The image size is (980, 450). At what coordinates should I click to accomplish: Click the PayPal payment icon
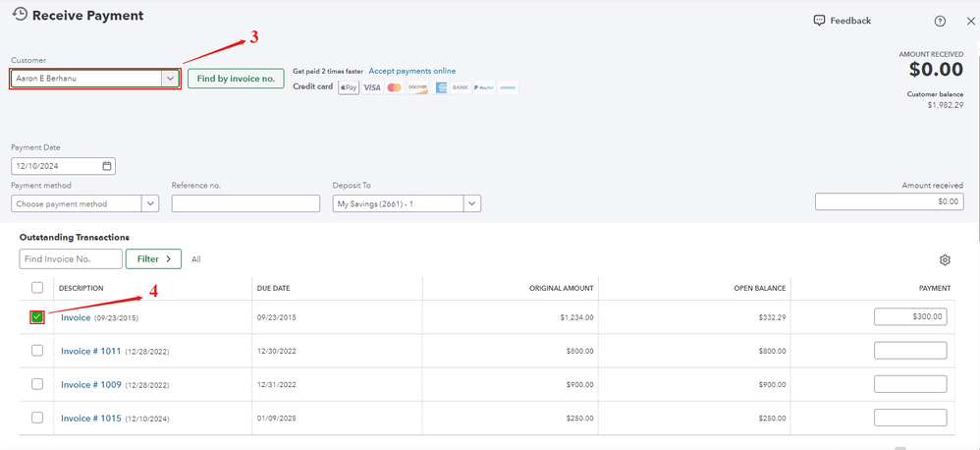(x=484, y=87)
